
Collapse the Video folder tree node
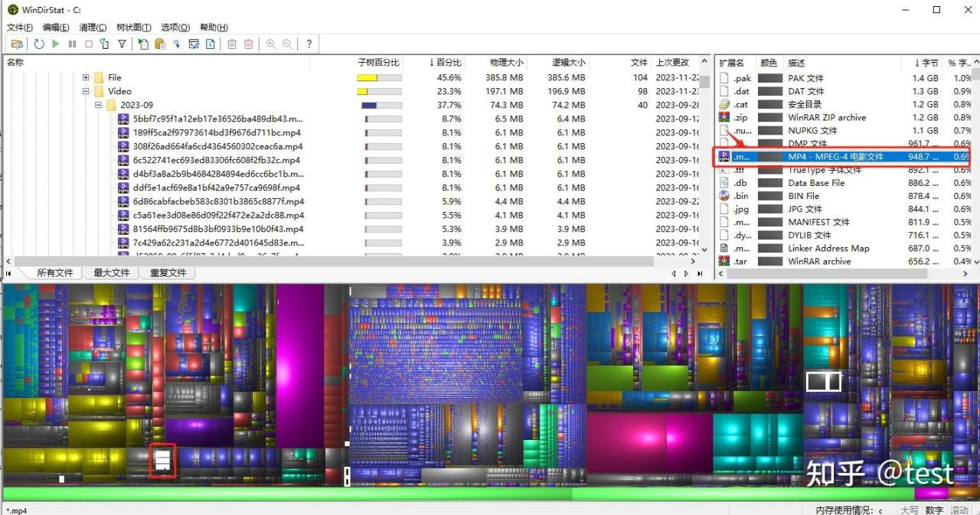point(86,91)
